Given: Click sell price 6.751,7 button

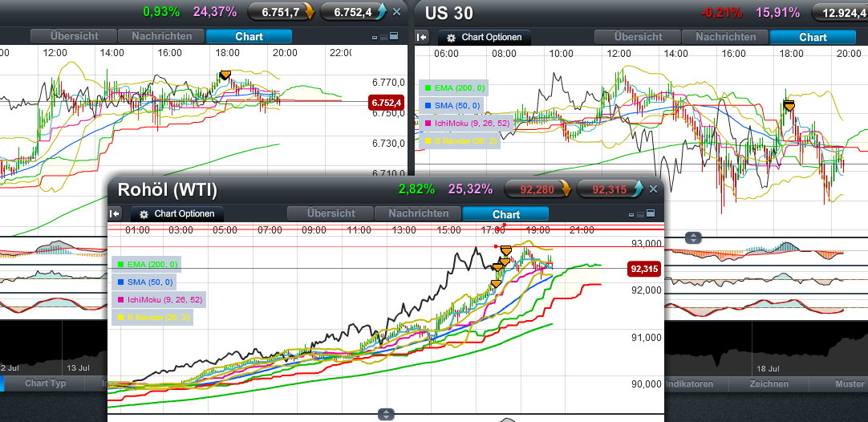Looking at the screenshot, I should click(282, 11).
